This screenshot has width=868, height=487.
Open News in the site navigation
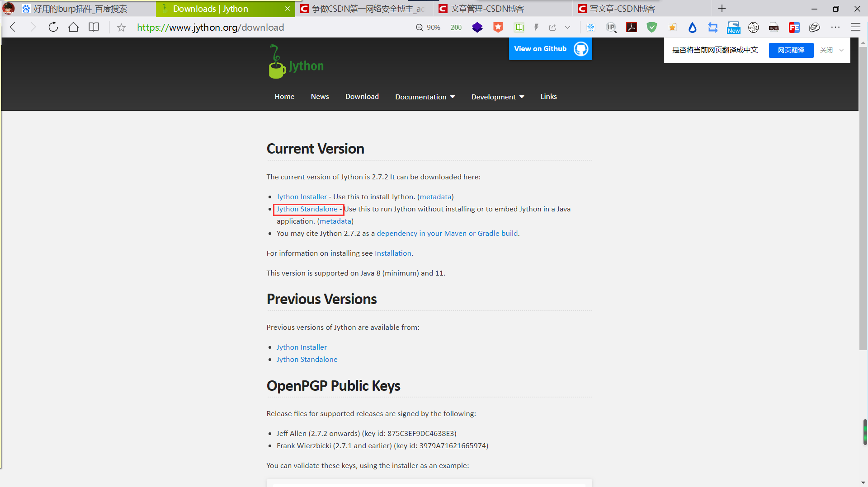point(320,97)
